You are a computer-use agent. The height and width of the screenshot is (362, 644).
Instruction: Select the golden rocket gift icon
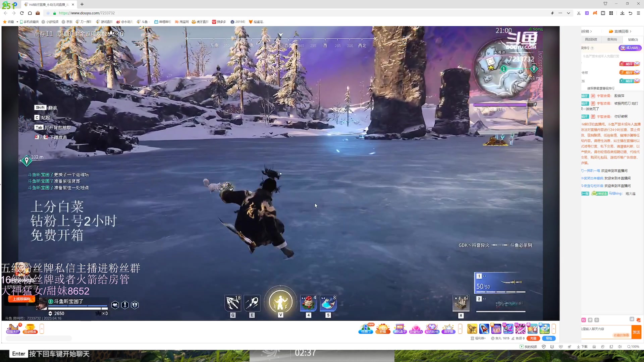point(472,329)
